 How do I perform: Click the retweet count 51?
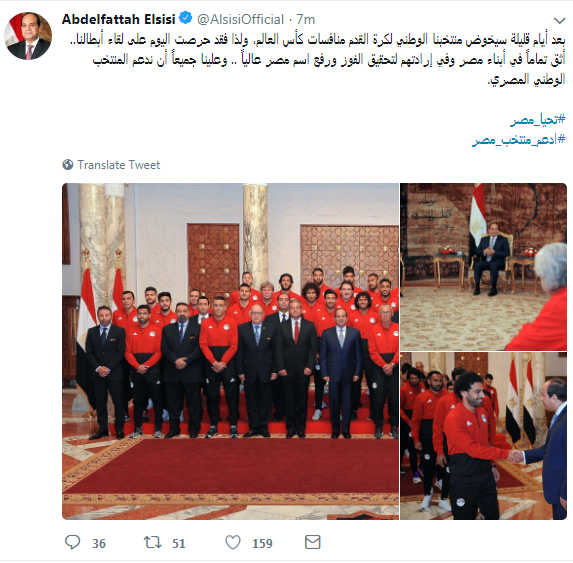pyautogui.click(x=179, y=544)
